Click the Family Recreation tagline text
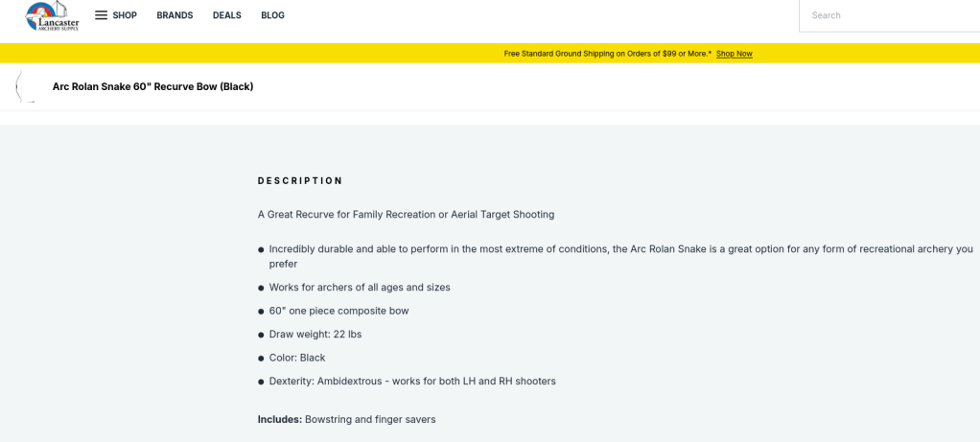Image resolution: width=980 pixels, height=442 pixels. 406,214
